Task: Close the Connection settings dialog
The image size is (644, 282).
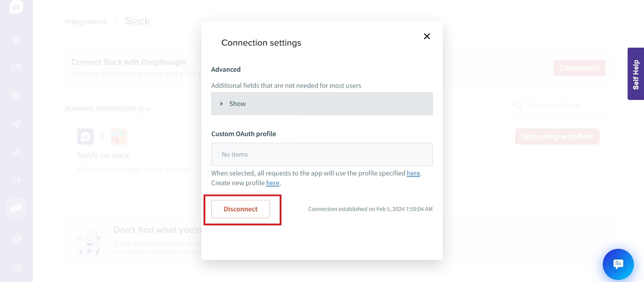Action: (427, 36)
